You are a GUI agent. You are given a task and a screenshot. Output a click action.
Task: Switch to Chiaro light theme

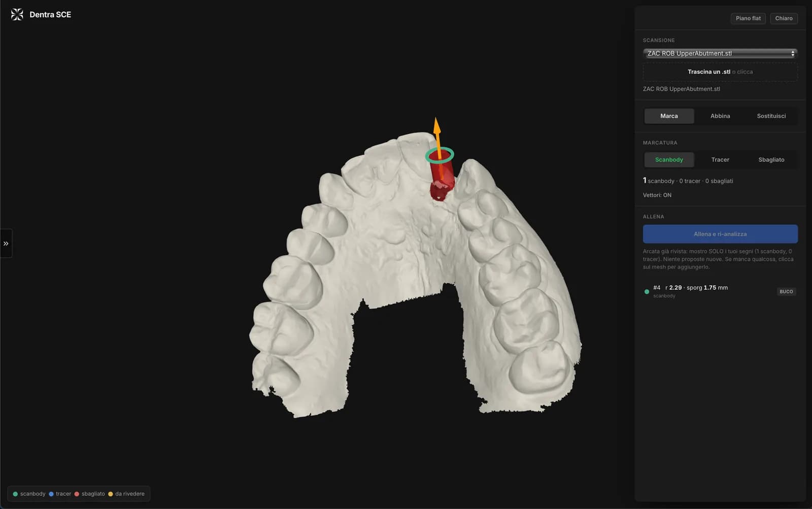[x=784, y=18]
